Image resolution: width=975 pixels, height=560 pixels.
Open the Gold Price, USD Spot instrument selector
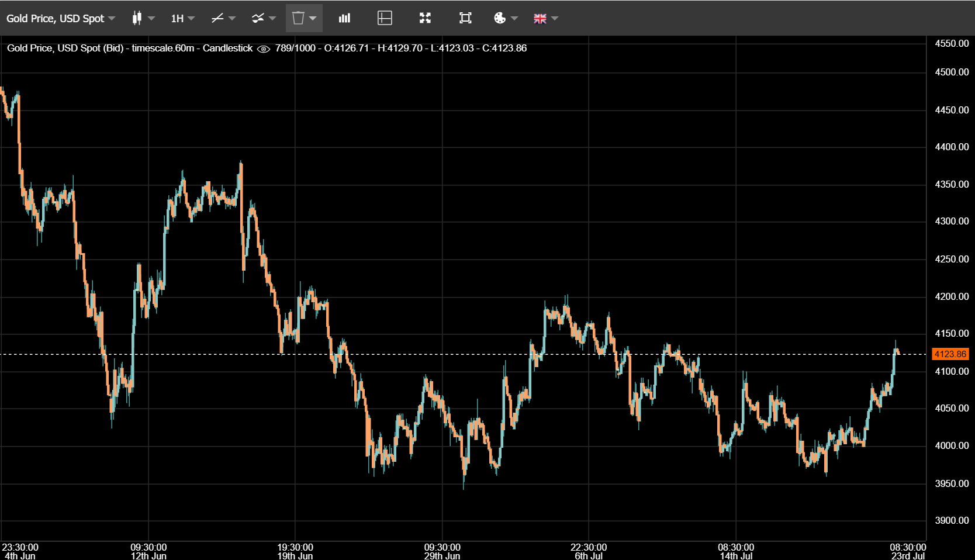tap(60, 18)
